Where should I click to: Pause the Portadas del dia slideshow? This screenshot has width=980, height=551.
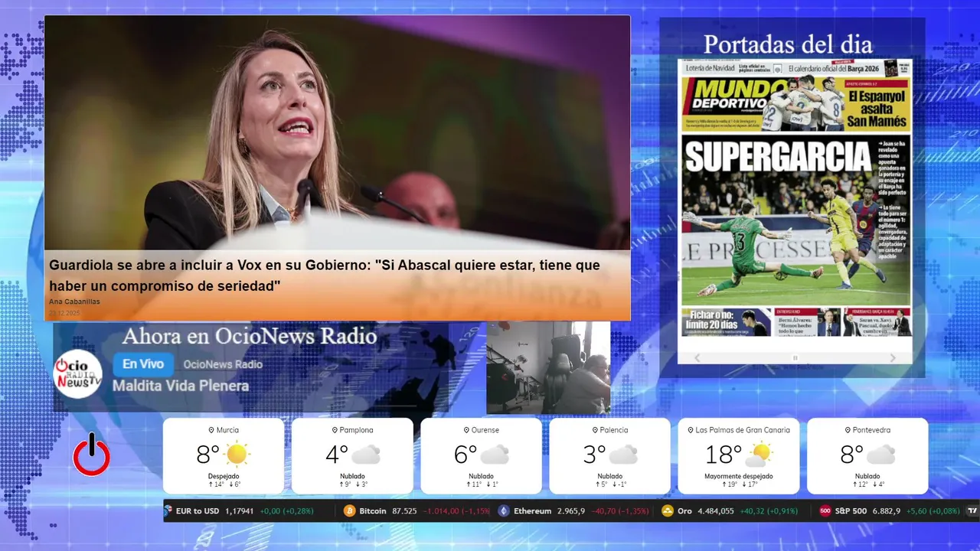pyautogui.click(x=795, y=358)
